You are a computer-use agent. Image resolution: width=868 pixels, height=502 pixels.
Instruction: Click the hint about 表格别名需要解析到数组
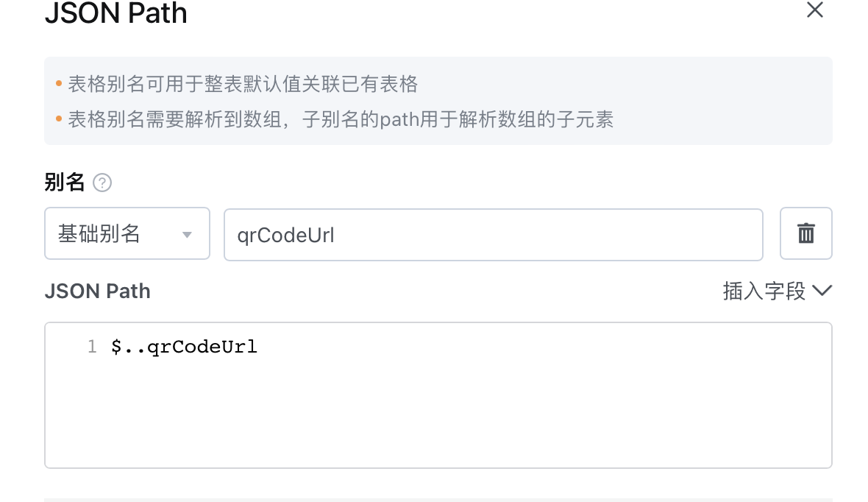(341, 119)
